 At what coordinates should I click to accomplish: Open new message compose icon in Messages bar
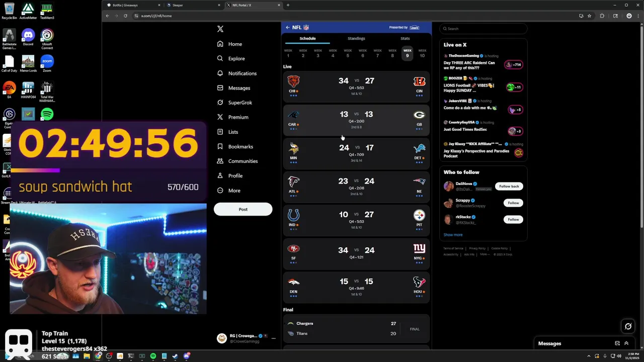click(617, 343)
